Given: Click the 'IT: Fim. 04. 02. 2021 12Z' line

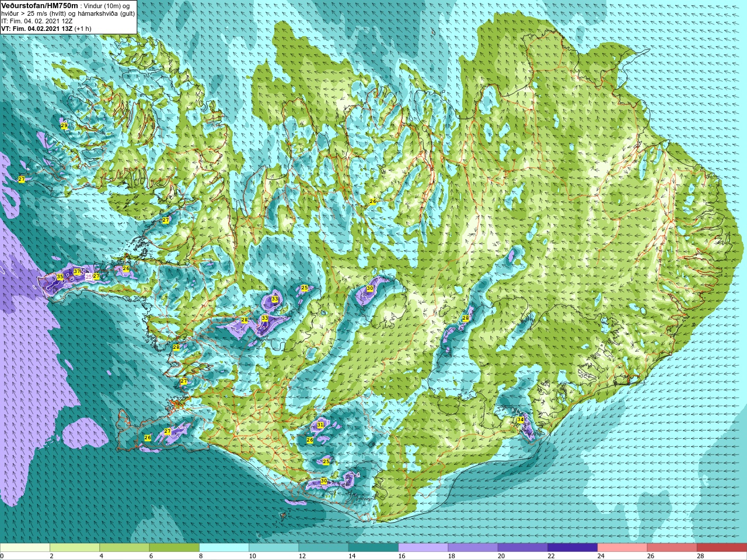Looking at the screenshot, I should (37, 21).
